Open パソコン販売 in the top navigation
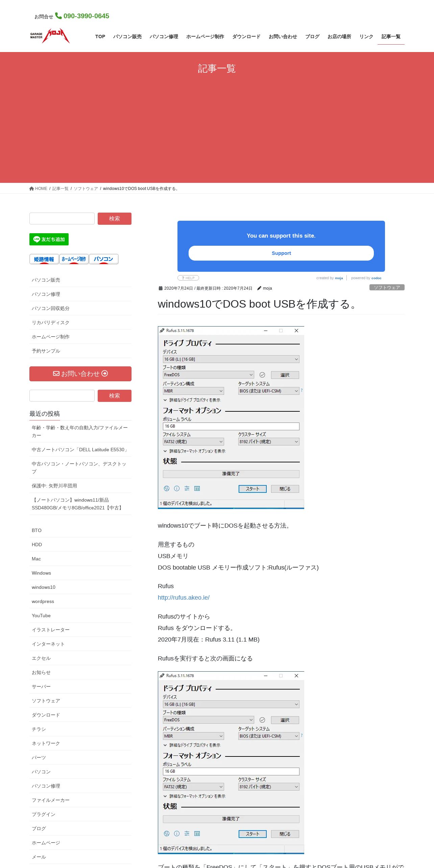 click(x=127, y=37)
